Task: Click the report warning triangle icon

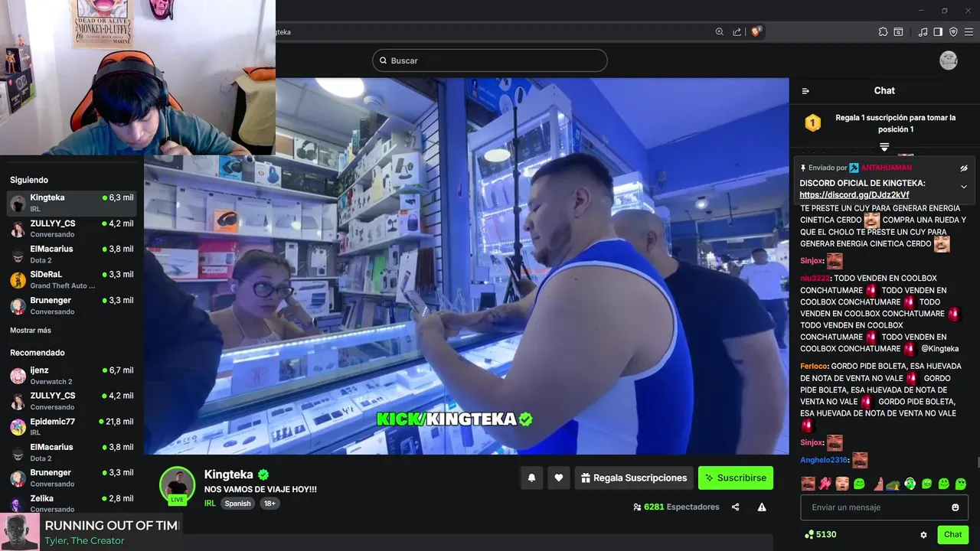Action: [x=762, y=507]
